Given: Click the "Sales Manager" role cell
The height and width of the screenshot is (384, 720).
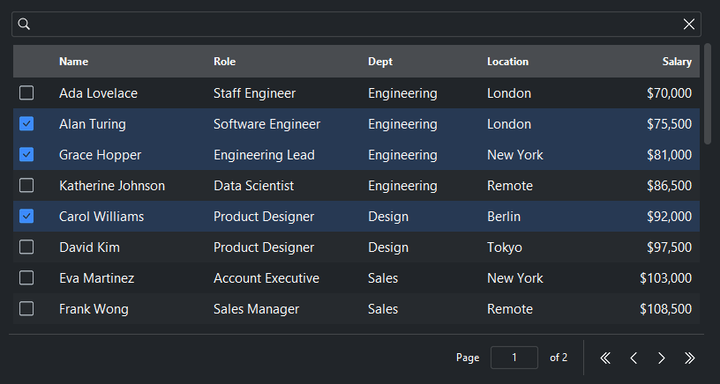Looking at the screenshot, I should [256, 309].
